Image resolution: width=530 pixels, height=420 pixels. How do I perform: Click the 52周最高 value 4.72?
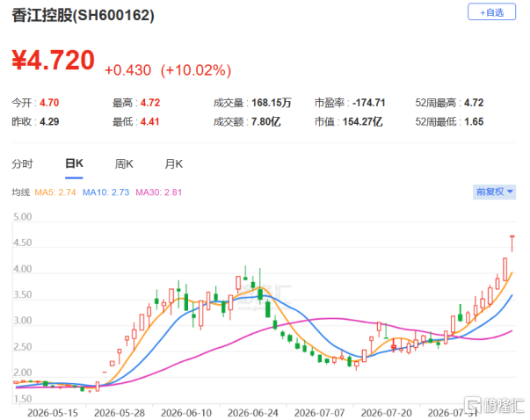474,103
